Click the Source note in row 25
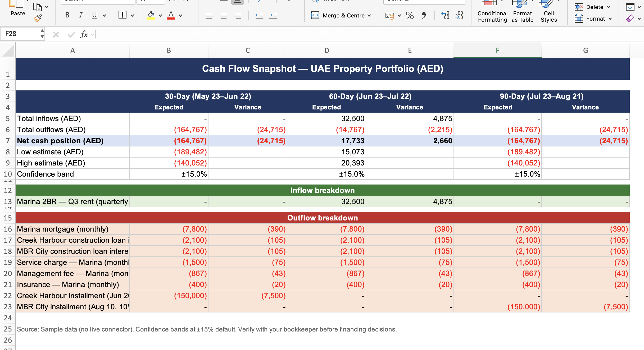The height and width of the screenshot is (350, 644). coord(207,329)
